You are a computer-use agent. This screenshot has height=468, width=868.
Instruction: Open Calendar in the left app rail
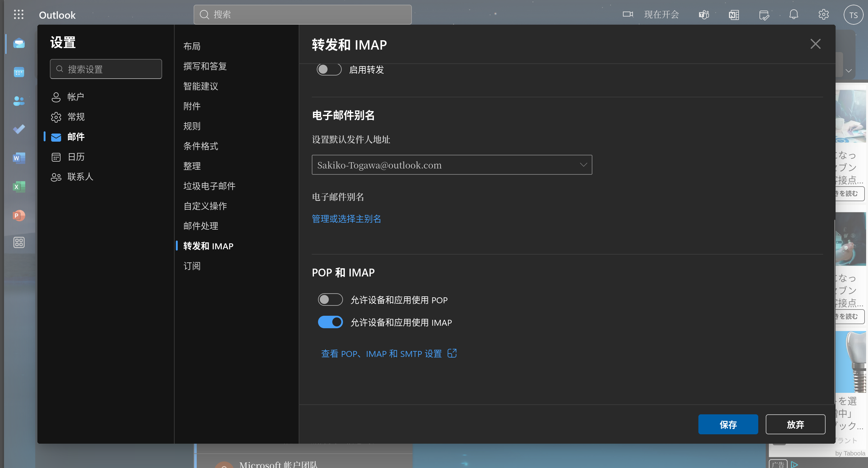tap(19, 72)
